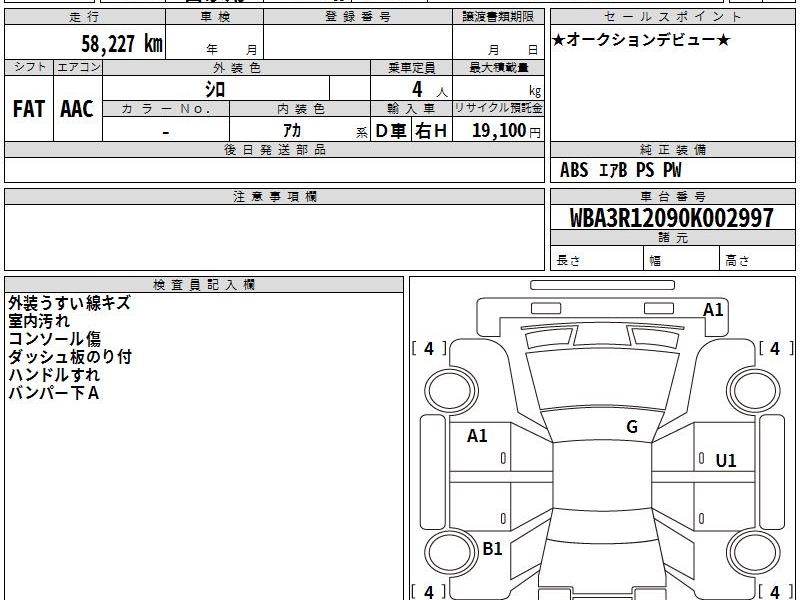Select the 後日発送部品 header

[274, 149]
